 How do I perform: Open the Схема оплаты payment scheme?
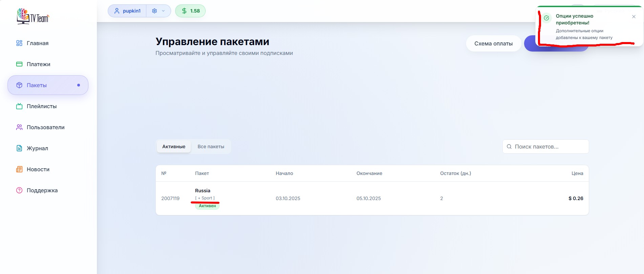tap(493, 43)
